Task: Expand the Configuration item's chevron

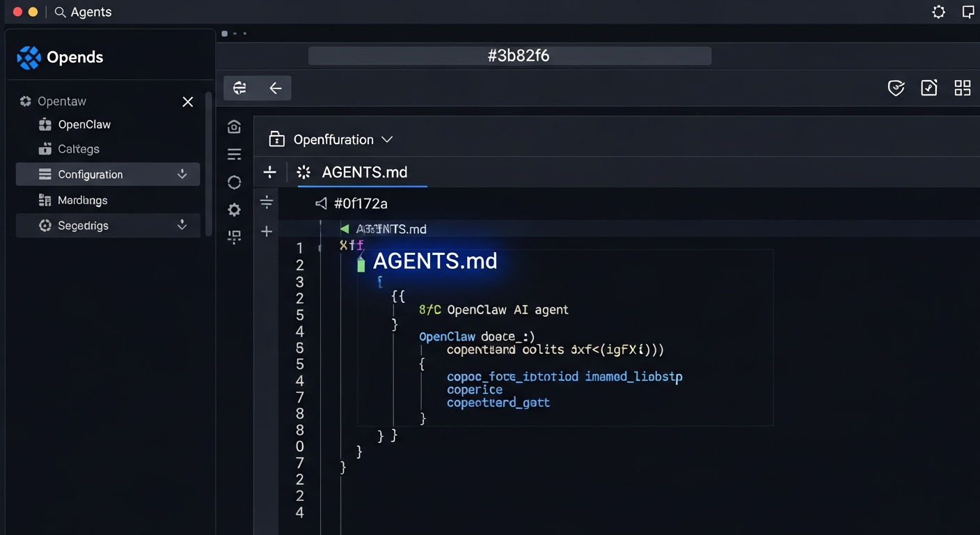Action: tap(182, 174)
